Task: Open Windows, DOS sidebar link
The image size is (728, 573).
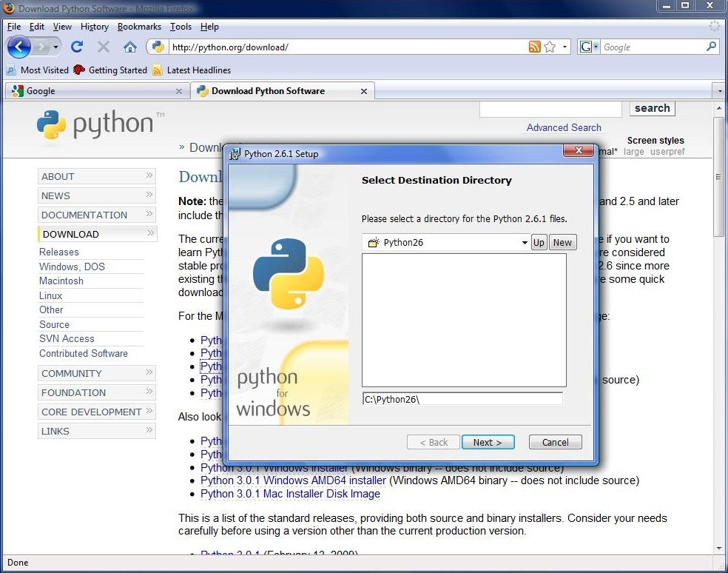Action: click(x=72, y=267)
